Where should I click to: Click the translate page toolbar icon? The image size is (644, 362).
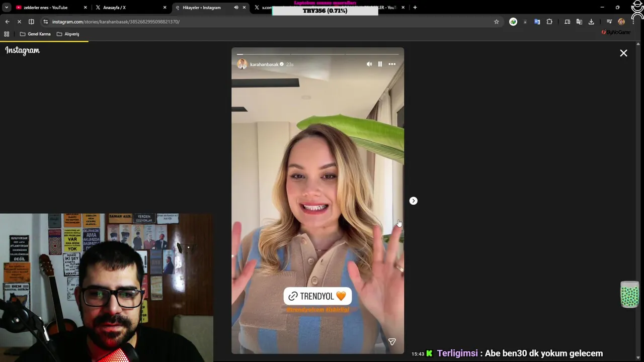579,22
